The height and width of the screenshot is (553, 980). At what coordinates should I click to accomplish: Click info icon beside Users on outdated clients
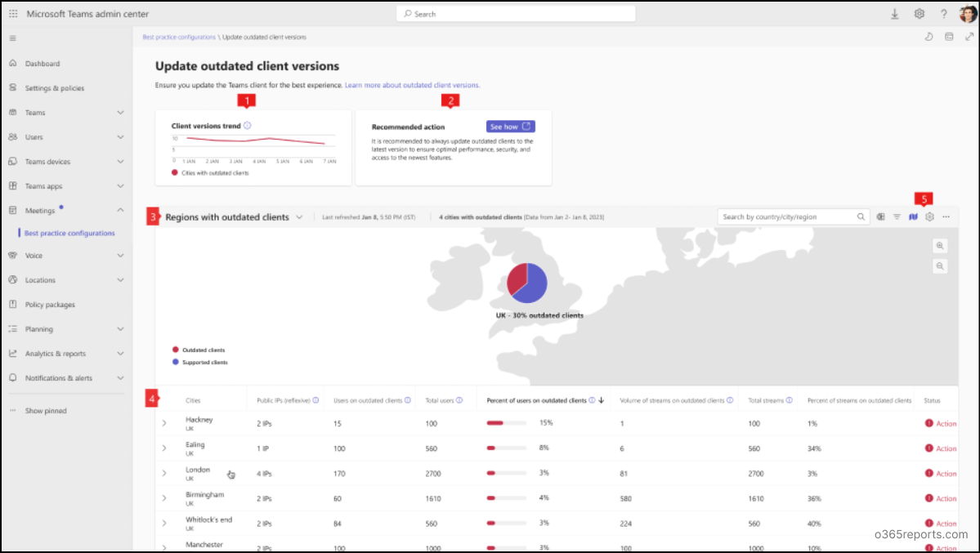pyautogui.click(x=408, y=400)
